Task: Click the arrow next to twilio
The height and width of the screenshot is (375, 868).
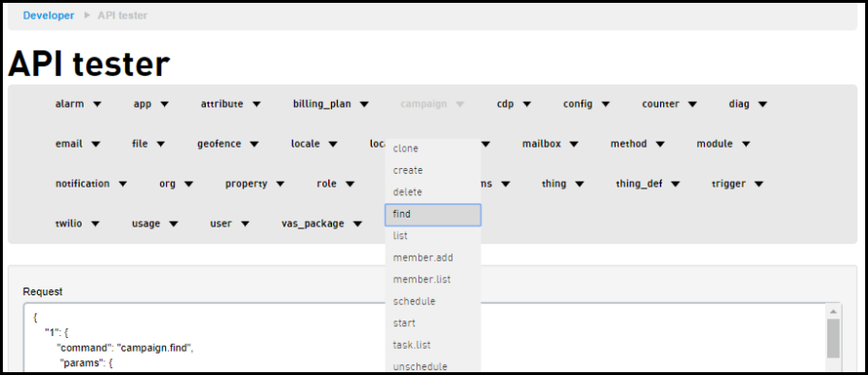Action: pos(95,223)
